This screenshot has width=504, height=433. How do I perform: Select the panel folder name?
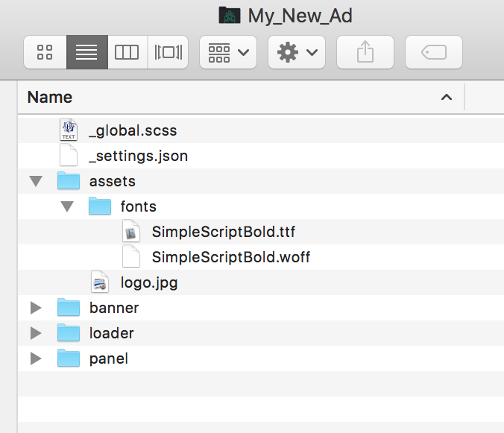[109, 358]
